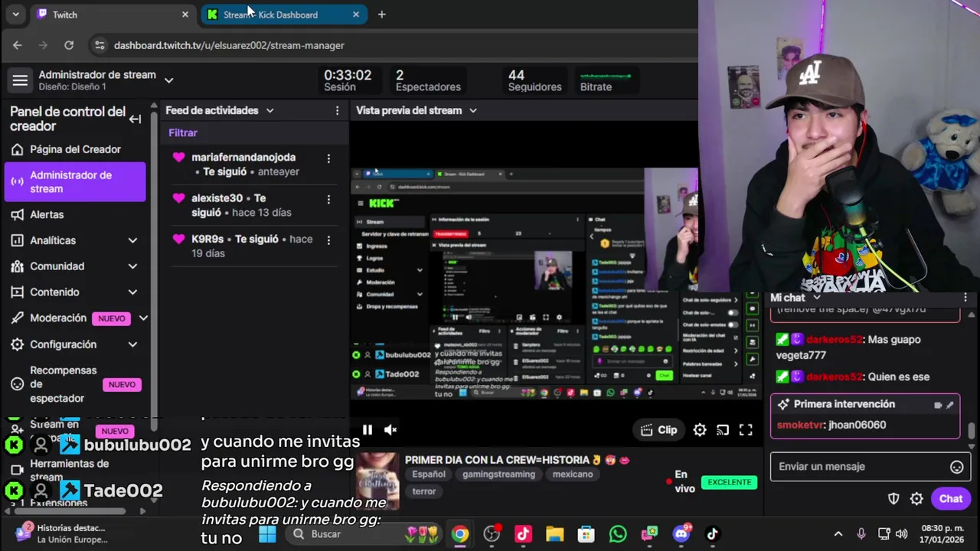Expand the Configuración section
The width and height of the screenshot is (980, 551).
click(132, 344)
